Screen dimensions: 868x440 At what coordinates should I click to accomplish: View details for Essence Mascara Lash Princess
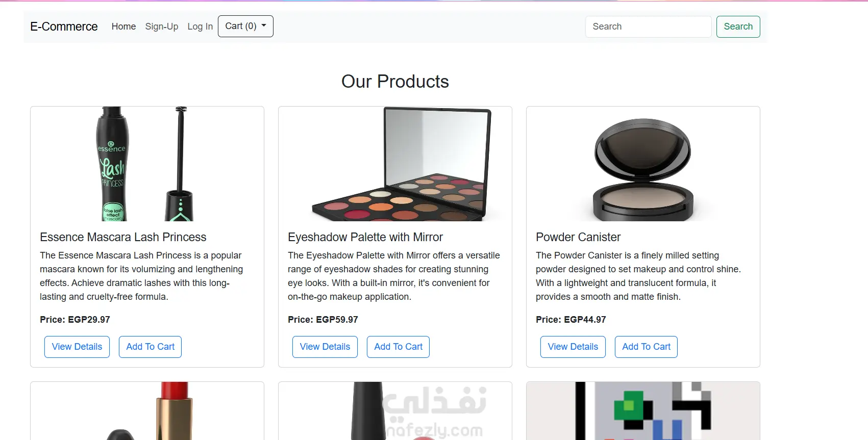(77, 347)
